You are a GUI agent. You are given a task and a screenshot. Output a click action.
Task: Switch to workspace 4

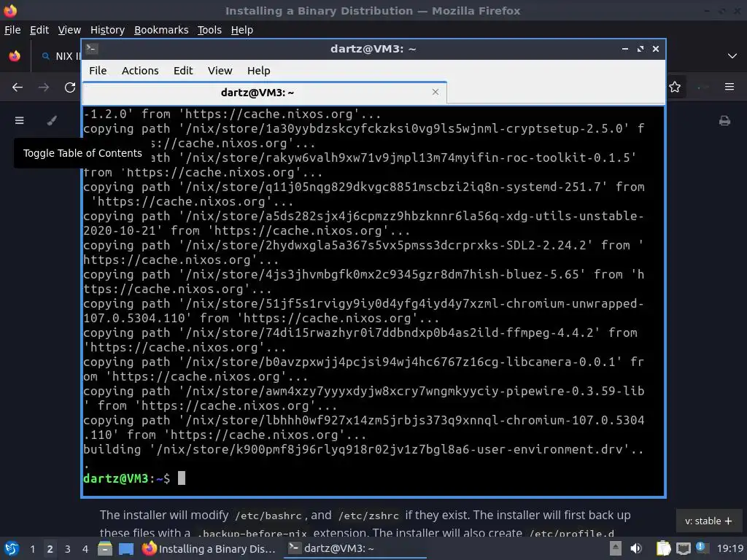tap(85, 549)
